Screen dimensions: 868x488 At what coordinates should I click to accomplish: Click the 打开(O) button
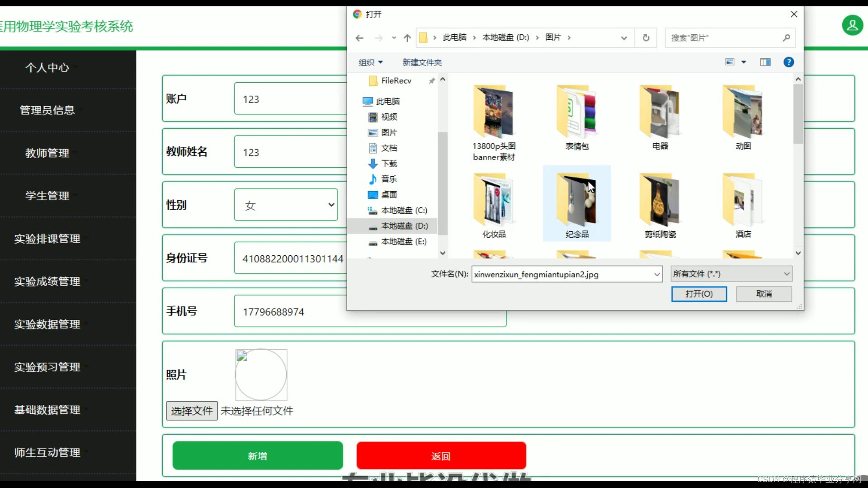(x=698, y=294)
